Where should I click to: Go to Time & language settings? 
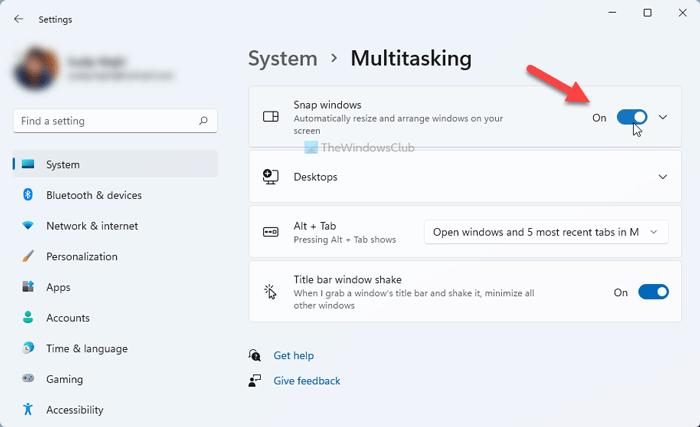tap(86, 349)
